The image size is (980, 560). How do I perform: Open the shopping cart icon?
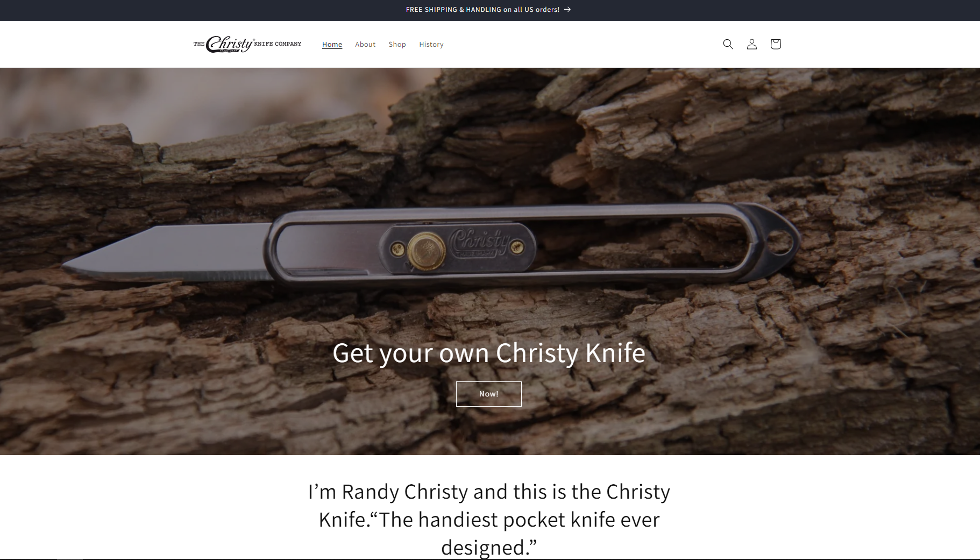(775, 44)
